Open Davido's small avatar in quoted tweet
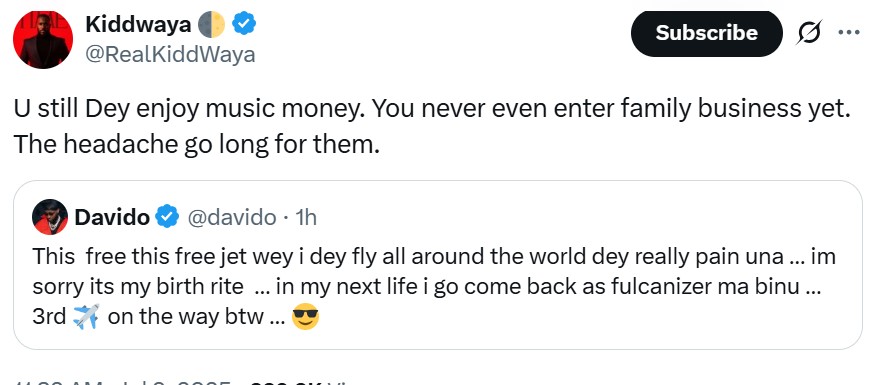Image resolution: width=877 pixels, height=385 pixels. tap(50, 217)
